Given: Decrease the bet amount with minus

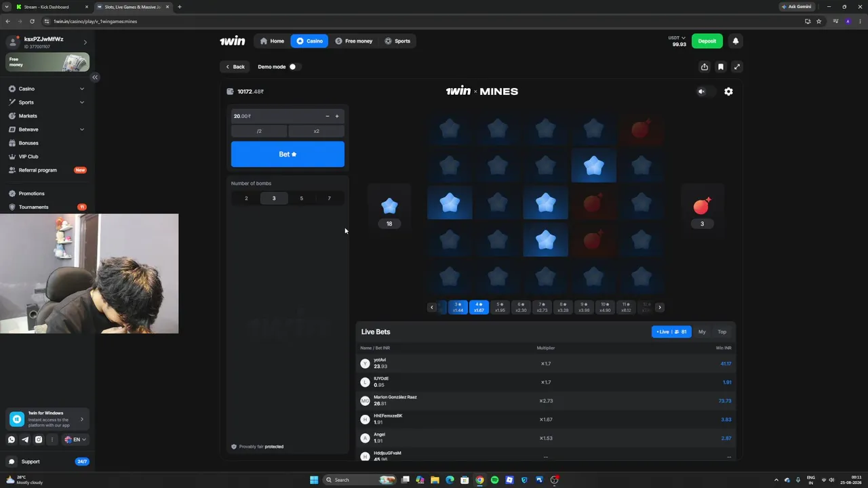Looking at the screenshot, I should coord(328,116).
